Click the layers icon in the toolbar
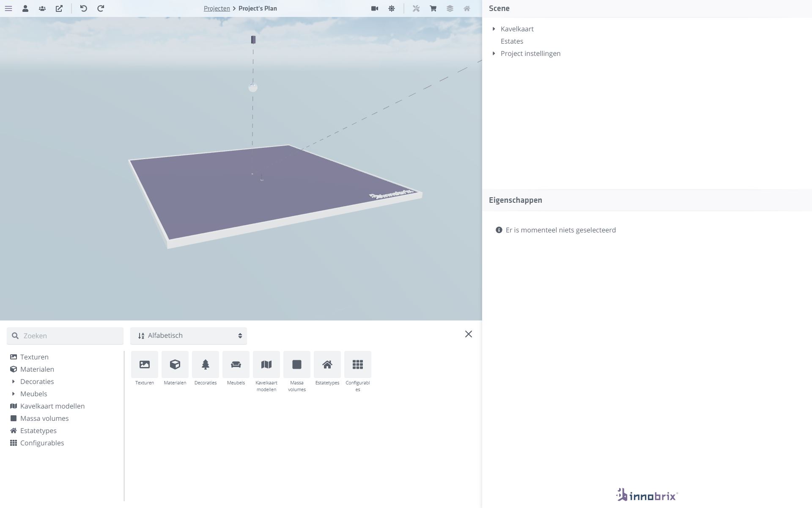The image size is (812, 508). [x=450, y=8]
